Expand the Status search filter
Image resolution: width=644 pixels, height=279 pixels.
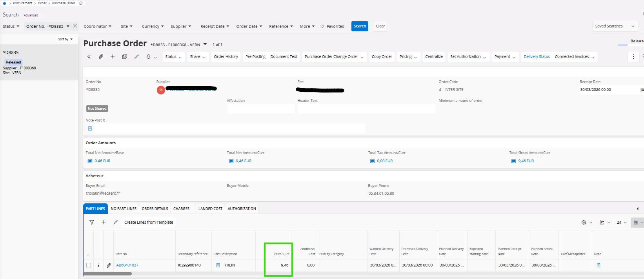11,26
